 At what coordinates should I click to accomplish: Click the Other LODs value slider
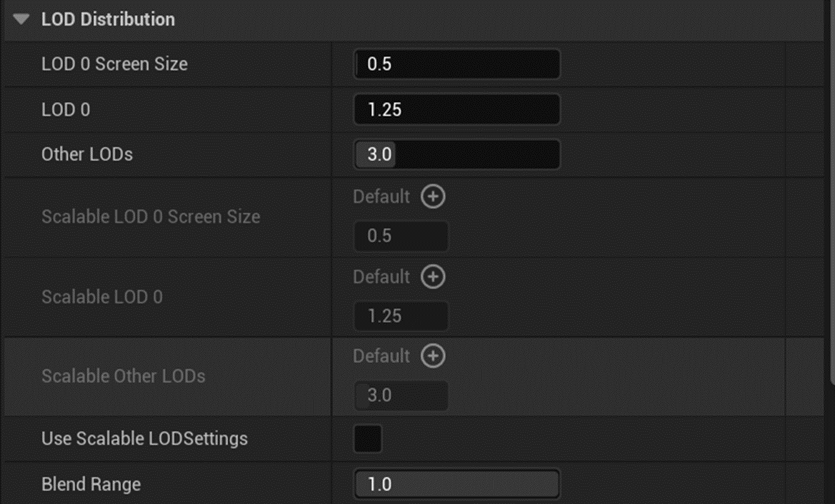457,154
